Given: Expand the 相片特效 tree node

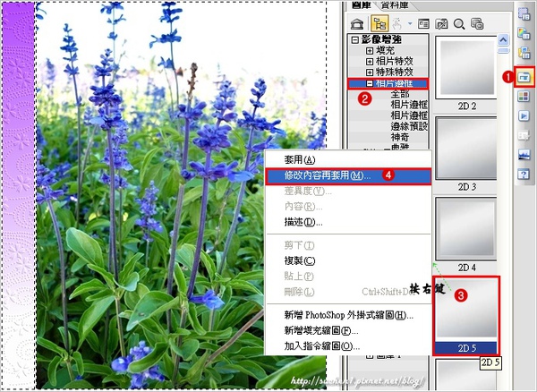Looking at the screenshot, I should tap(370, 62).
